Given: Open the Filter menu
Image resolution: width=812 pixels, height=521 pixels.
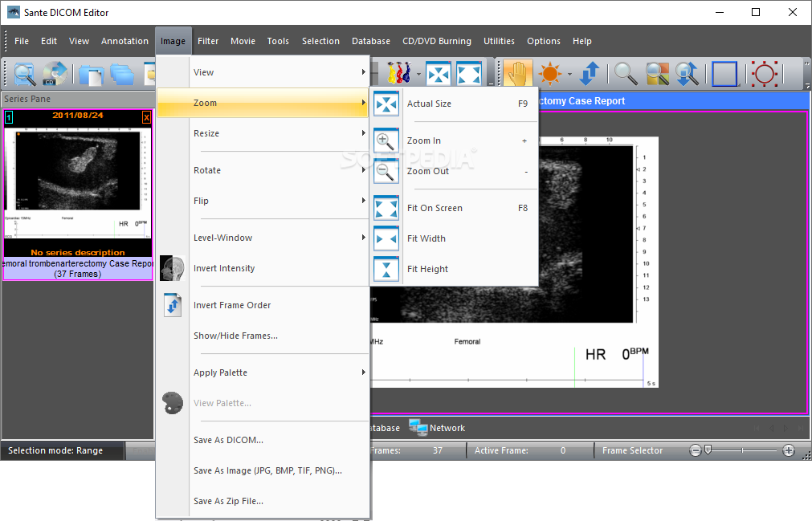Looking at the screenshot, I should [x=208, y=41].
